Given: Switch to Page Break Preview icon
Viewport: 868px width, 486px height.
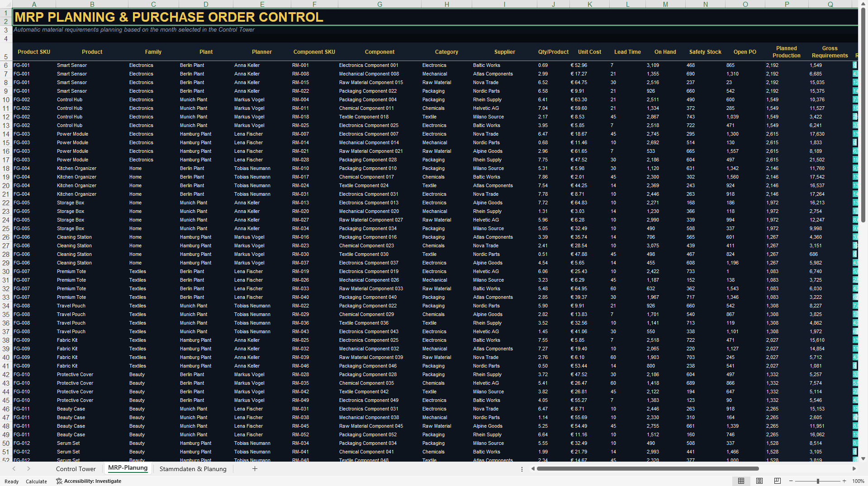Looking at the screenshot, I should pos(777,481).
